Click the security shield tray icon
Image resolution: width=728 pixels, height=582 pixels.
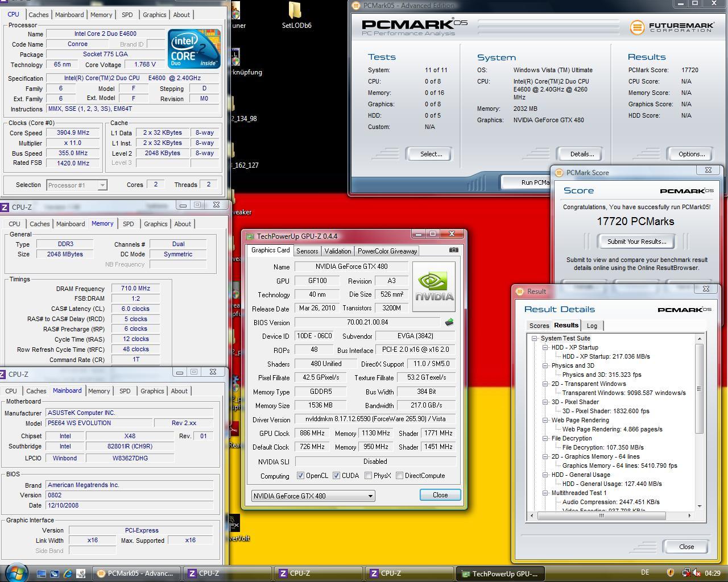671,573
